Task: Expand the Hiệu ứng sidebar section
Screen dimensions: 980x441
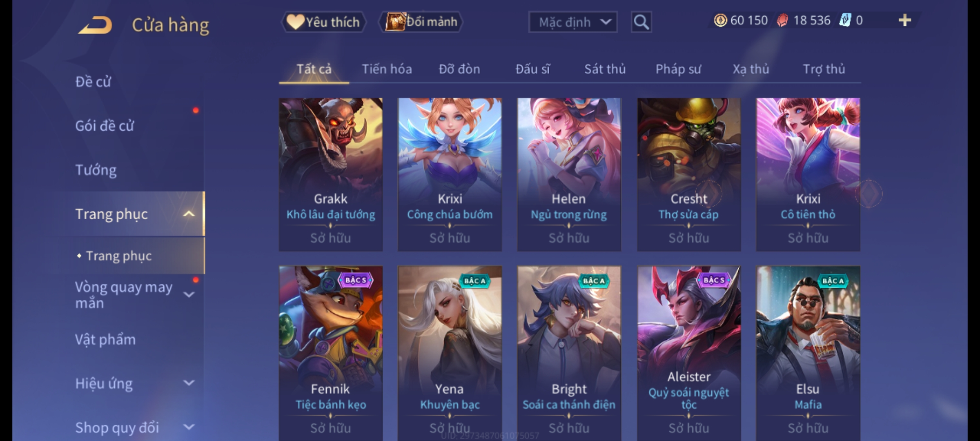Action: (189, 383)
